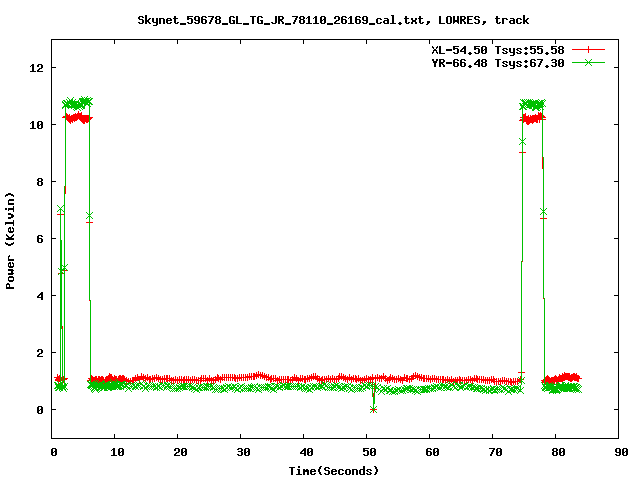Viewport: 640px width, 480px height.
Task: Click y-axis tick label 6
Action: tap(40, 239)
